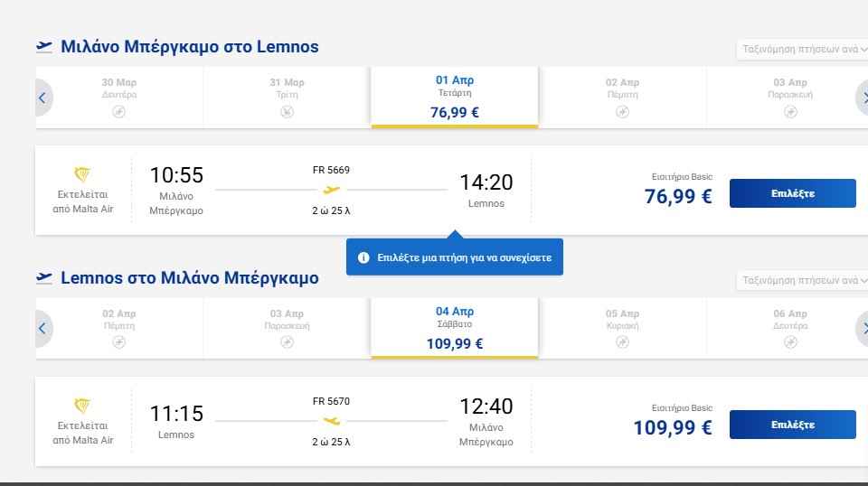The image size is (868, 486).
Task: Click the info icon in the blue tooltip
Action: 363,257
